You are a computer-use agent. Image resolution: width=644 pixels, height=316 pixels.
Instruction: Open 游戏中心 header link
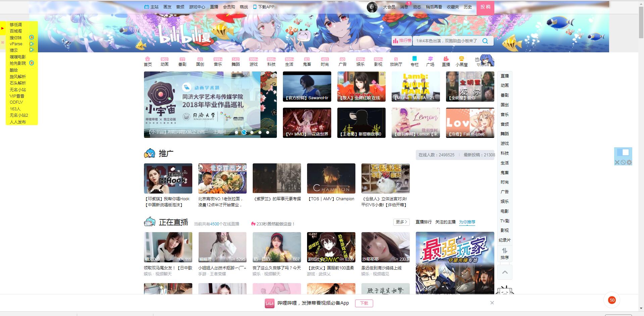(x=197, y=7)
